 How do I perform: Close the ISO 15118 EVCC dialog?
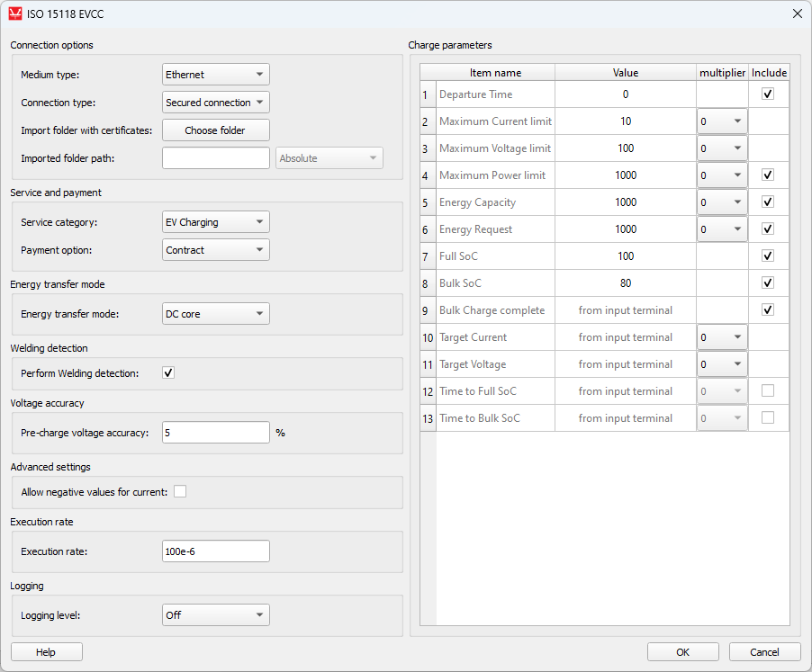(798, 13)
